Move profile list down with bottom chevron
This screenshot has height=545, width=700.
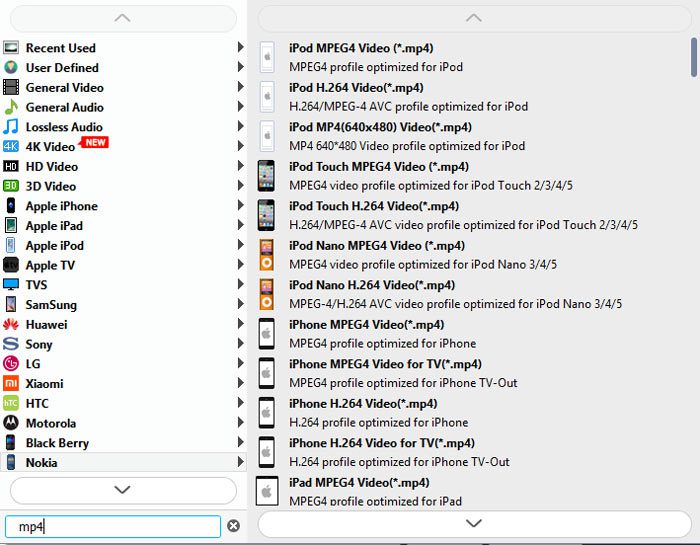pos(474,524)
